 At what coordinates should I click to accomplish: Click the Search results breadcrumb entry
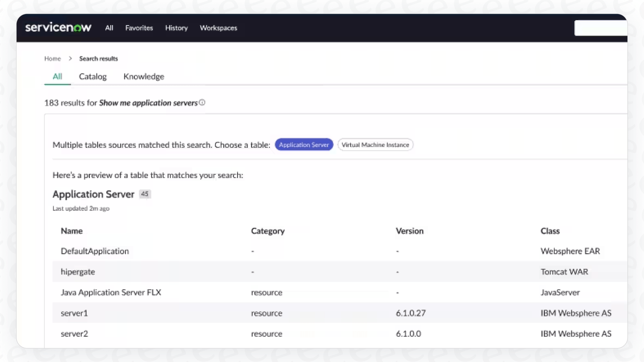[98, 58]
